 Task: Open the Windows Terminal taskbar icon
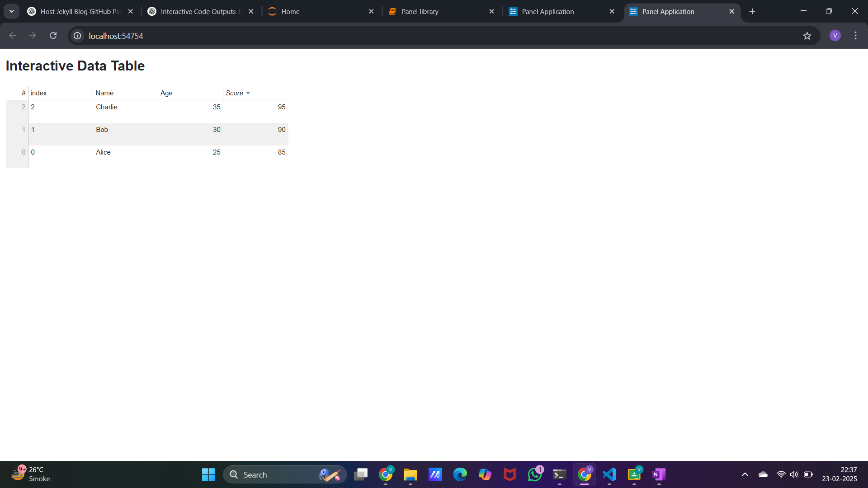(559, 475)
